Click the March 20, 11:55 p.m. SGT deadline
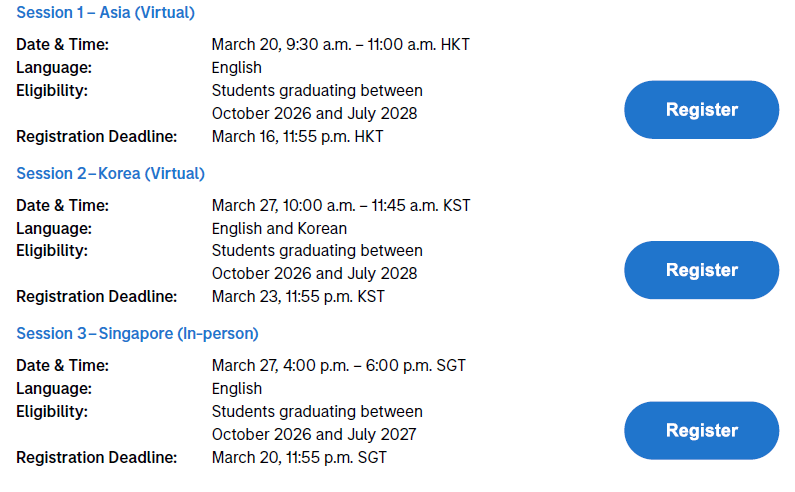This screenshot has height=492, width=795. pos(299,458)
